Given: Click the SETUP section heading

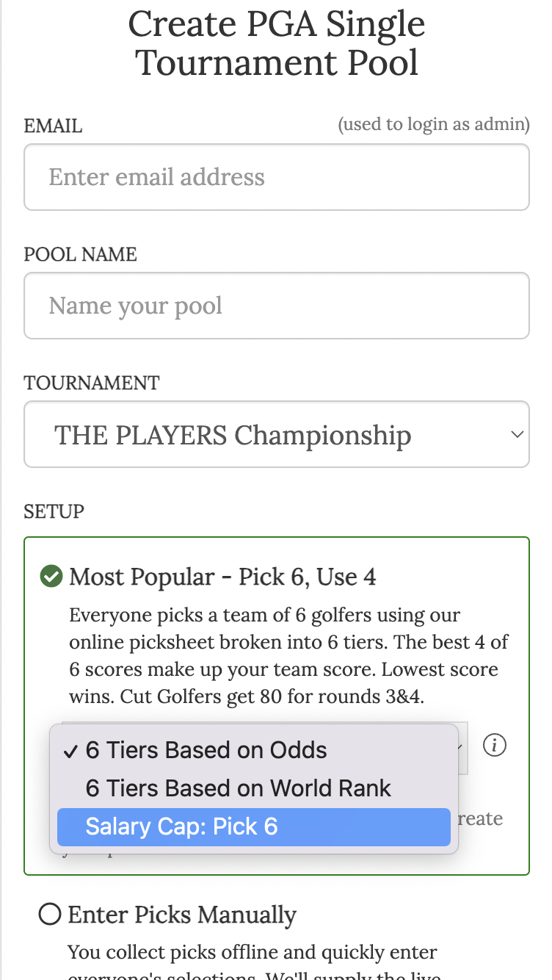Looking at the screenshot, I should coord(54,511).
